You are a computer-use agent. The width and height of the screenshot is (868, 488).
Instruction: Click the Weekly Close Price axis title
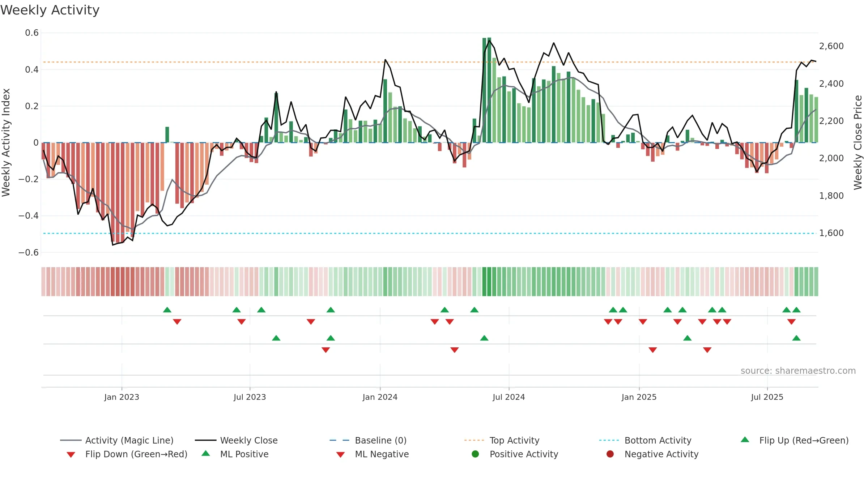(x=858, y=142)
